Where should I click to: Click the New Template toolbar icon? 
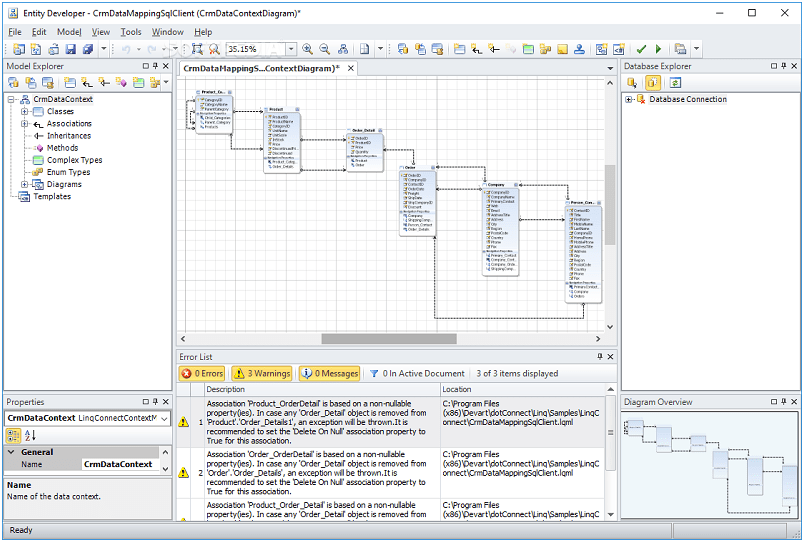pos(619,49)
